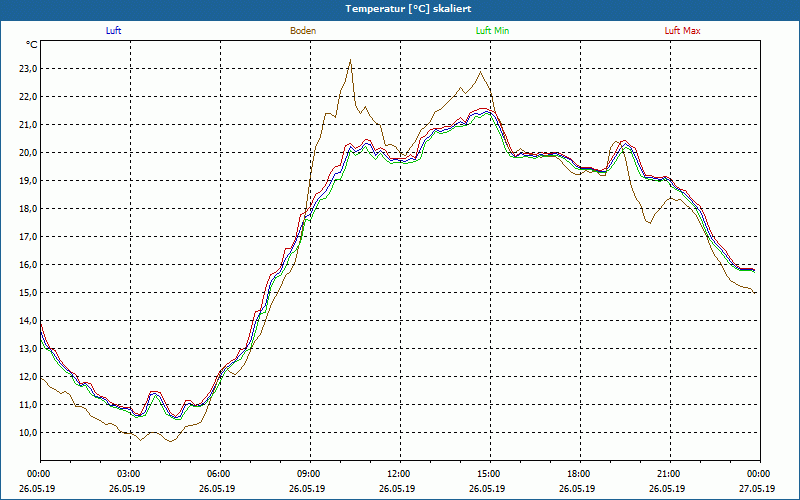Click the green Luft Min legend label
The width and height of the screenshot is (800, 500).
click(492, 31)
